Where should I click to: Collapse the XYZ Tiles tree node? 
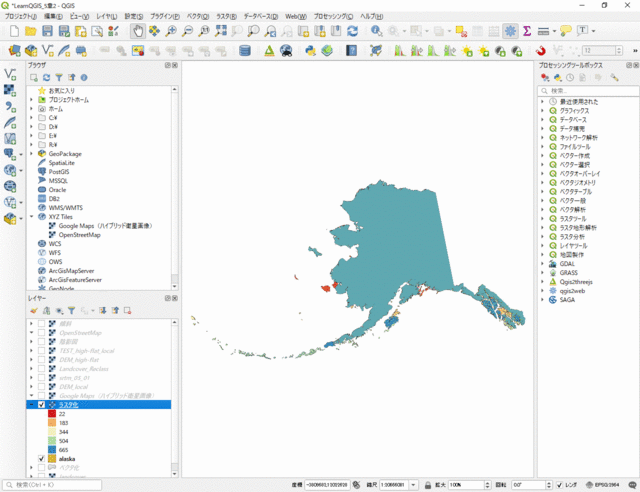pyautogui.click(x=31, y=216)
